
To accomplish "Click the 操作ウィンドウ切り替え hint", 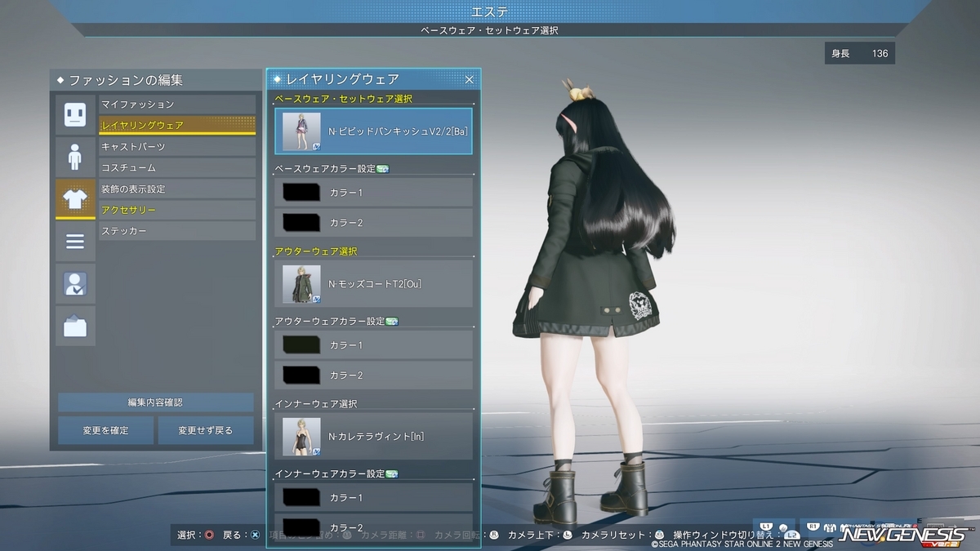I will coord(735,535).
